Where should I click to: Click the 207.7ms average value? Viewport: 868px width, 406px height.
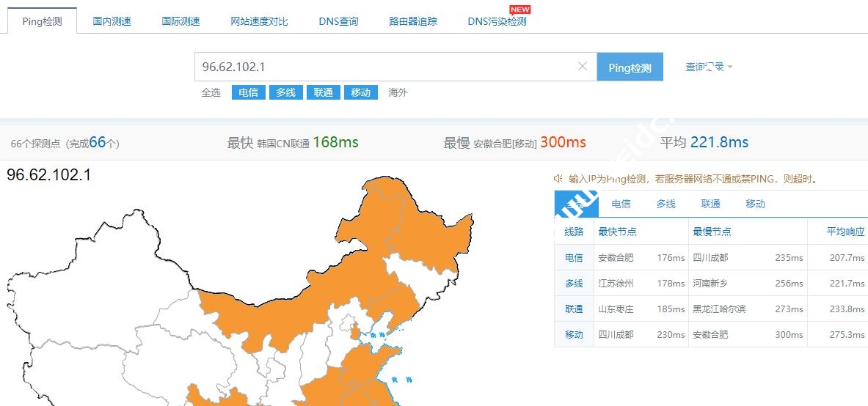[x=847, y=258]
